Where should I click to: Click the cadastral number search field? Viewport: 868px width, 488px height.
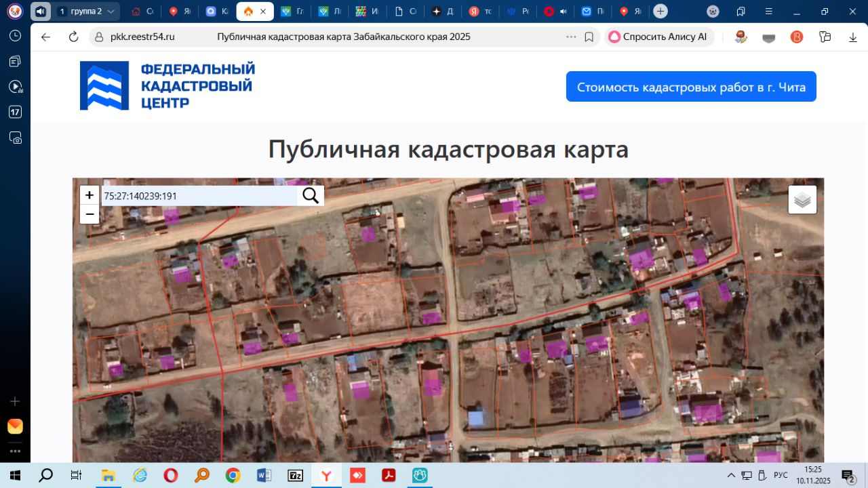pyautogui.click(x=199, y=196)
